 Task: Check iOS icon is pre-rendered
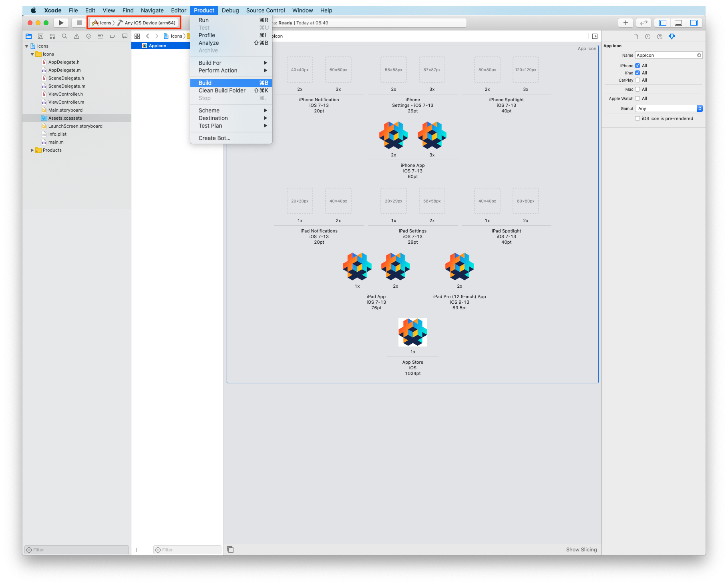(x=638, y=118)
